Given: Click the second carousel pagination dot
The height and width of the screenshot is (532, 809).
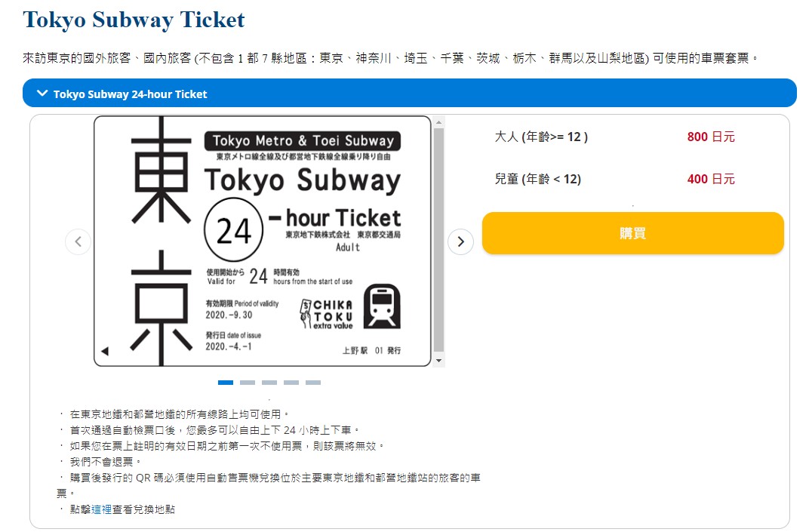Looking at the screenshot, I should (x=248, y=383).
